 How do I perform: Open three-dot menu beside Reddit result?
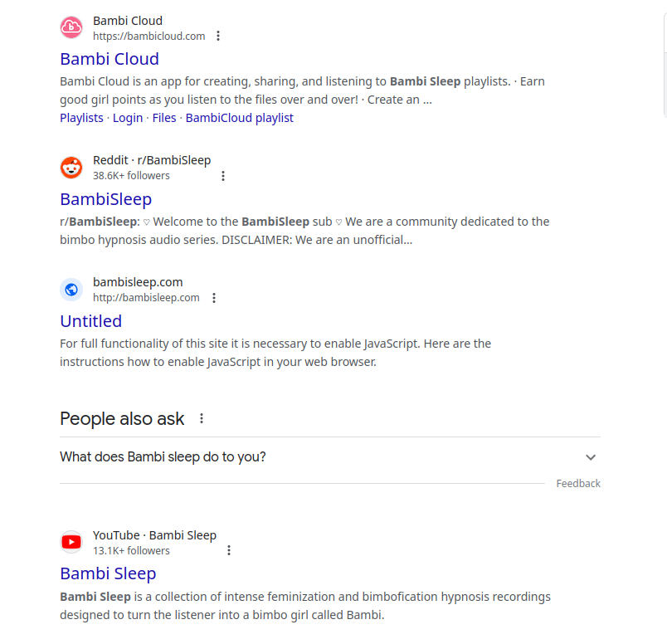(x=223, y=176)
